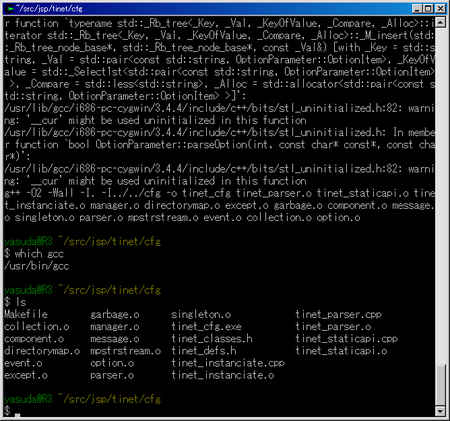Image resolution: width=450 pixels, height=421 pixels.
Task: Click the prompt line above 'which gcc'
Action: pos(82,242)
